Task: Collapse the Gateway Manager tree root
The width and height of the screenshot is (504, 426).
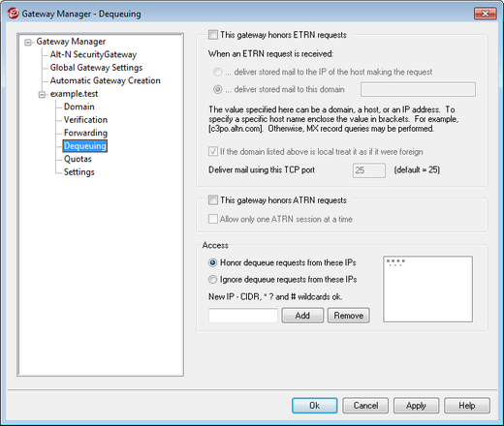Action: coord(28,43)
